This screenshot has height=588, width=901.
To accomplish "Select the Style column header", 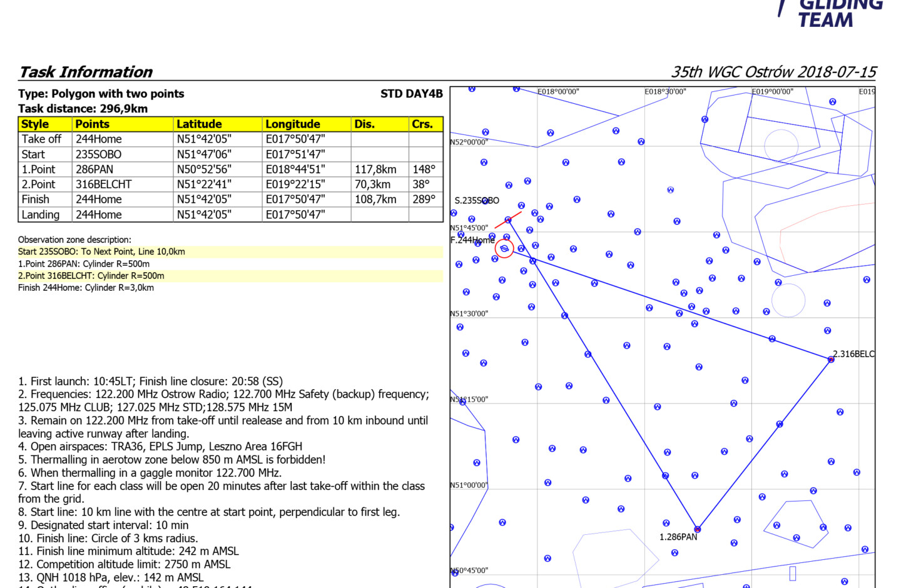I will (x=35, y=124).
